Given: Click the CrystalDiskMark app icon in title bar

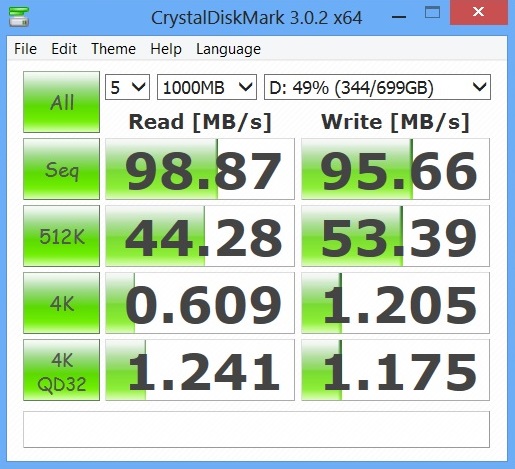Looking at the screenshot, I should [19, 16].
